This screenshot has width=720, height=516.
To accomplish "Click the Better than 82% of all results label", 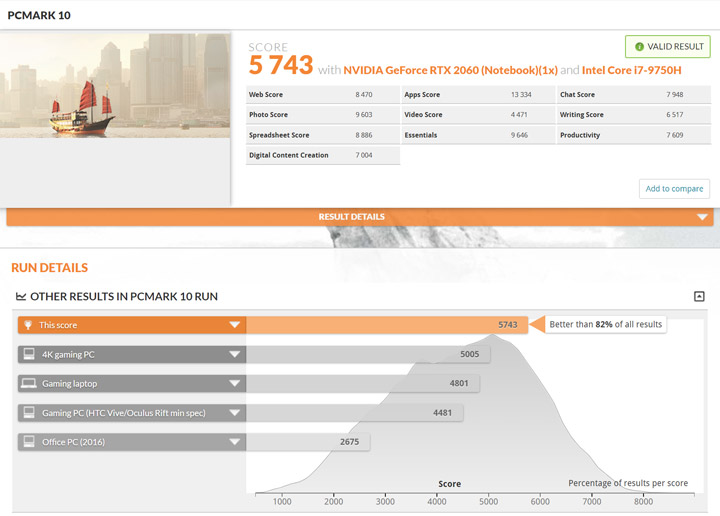I will [606, 325].
